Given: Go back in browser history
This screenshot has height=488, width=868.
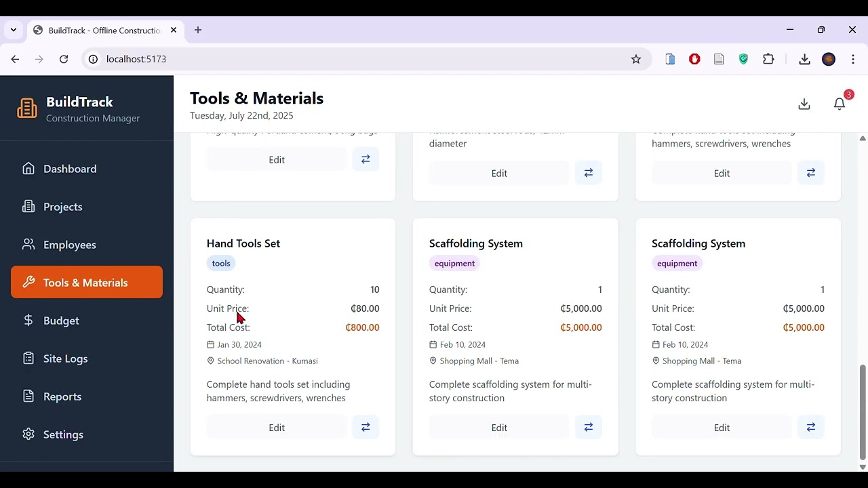Looking at the screenshot, I should click(15, 59).
